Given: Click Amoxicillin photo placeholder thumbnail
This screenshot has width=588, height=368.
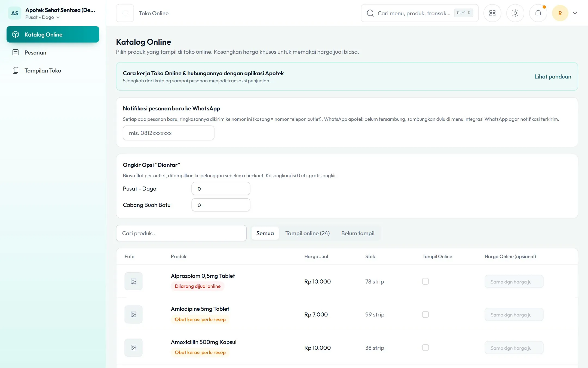Looking at the screenshot, I should pos(133,348).
